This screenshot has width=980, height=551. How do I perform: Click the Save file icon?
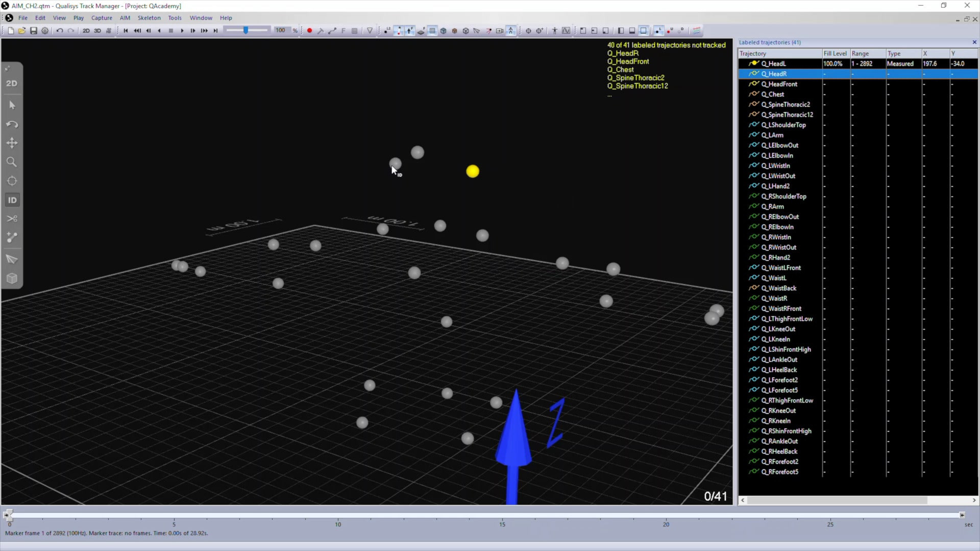pos(34,31)
